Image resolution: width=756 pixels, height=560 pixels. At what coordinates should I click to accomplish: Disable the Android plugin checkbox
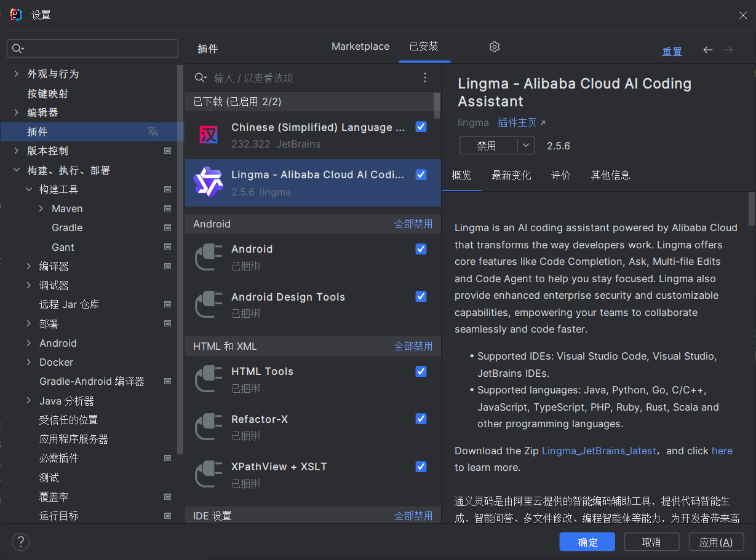click(x=421, y=249)
